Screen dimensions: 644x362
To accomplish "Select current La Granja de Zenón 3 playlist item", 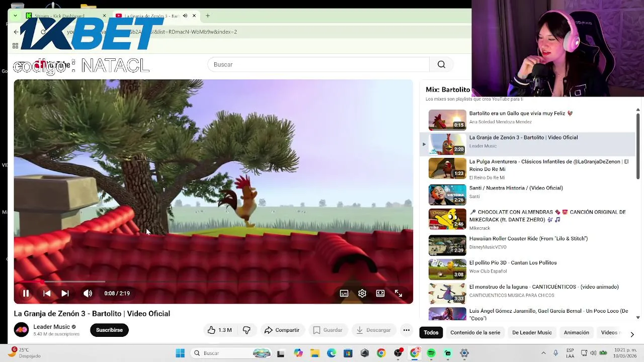I will [x=528, y=144].
